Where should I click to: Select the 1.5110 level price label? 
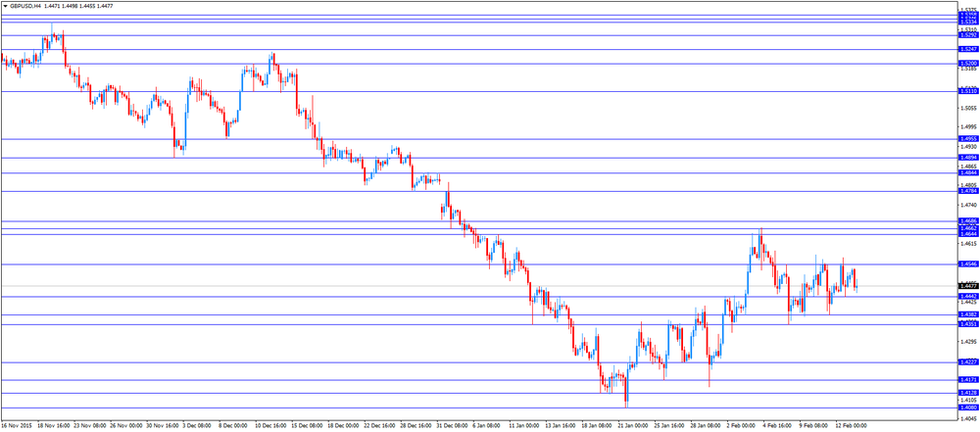(x=968, y=91)
